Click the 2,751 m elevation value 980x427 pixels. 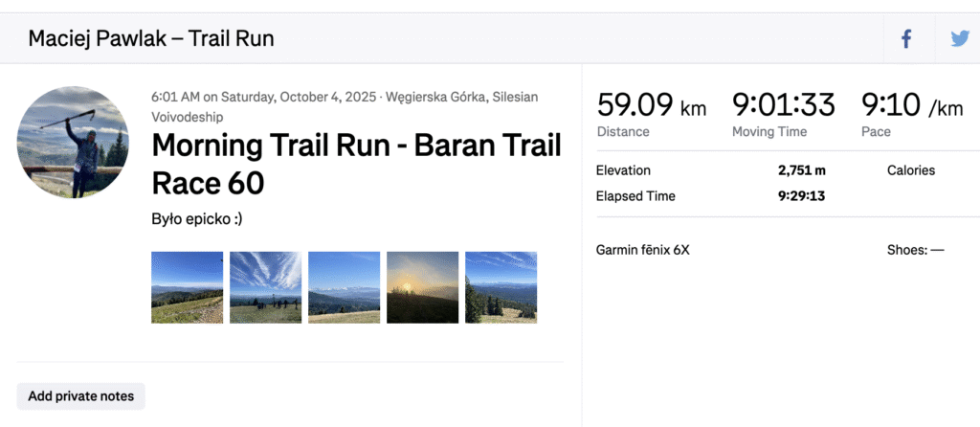coord(803,170)
